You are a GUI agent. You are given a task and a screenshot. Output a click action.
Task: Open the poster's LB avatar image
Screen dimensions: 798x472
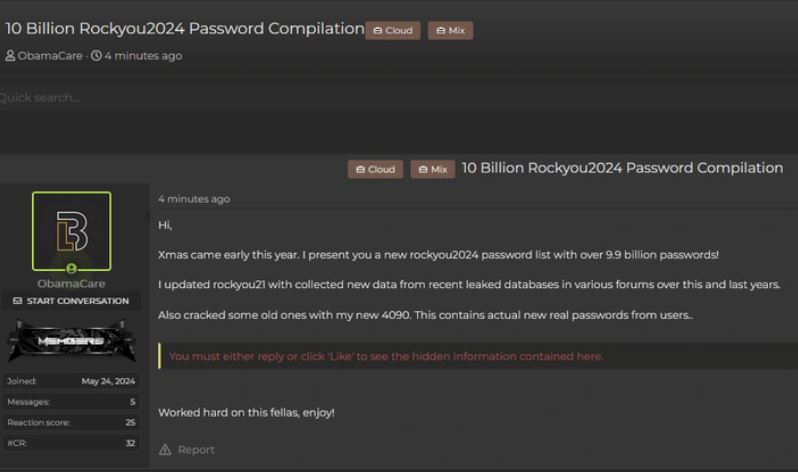71,230
